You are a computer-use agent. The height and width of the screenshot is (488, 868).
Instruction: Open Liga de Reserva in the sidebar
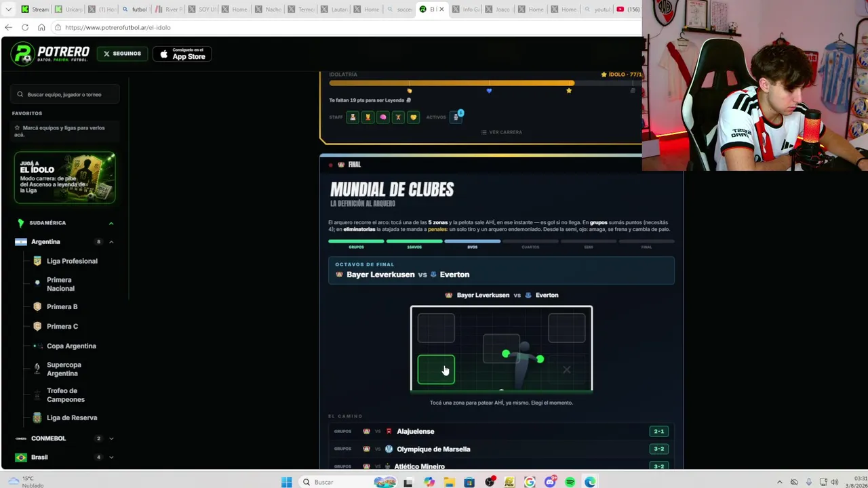72,418
